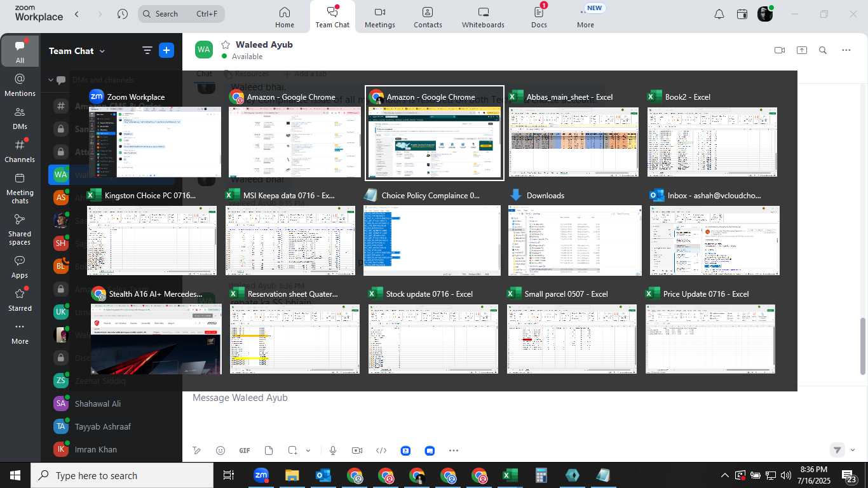
Task: Switch to the Downloads window
Action: coord(574,232)
